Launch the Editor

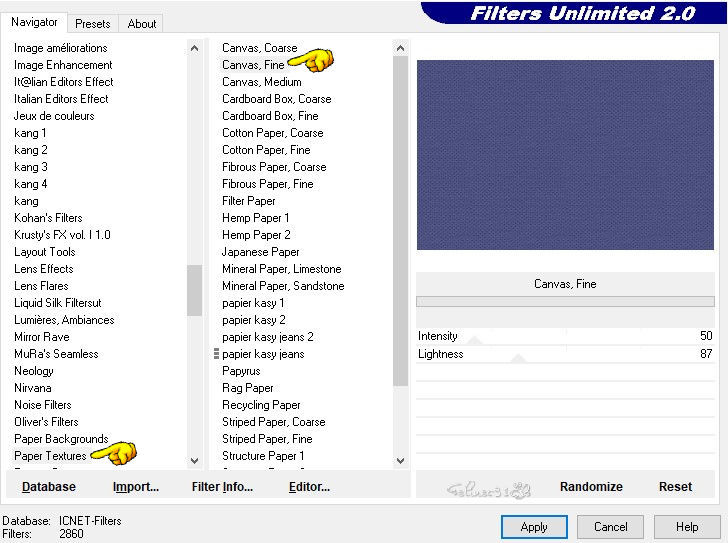309,487
